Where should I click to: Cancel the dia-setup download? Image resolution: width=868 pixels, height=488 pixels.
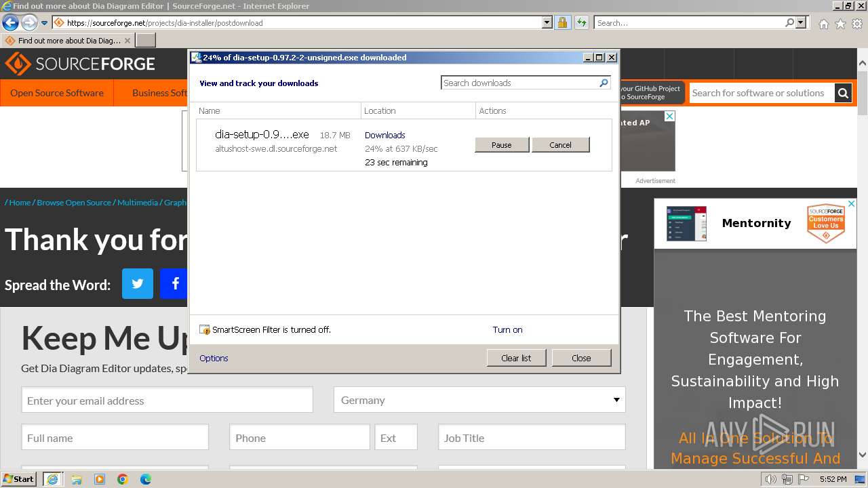coord(561,145)
